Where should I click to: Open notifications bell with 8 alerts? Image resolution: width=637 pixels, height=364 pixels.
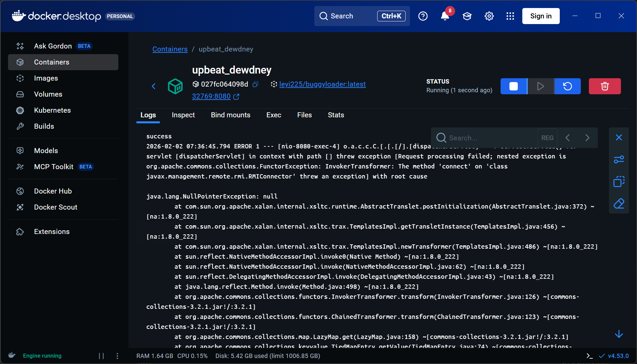445,16
